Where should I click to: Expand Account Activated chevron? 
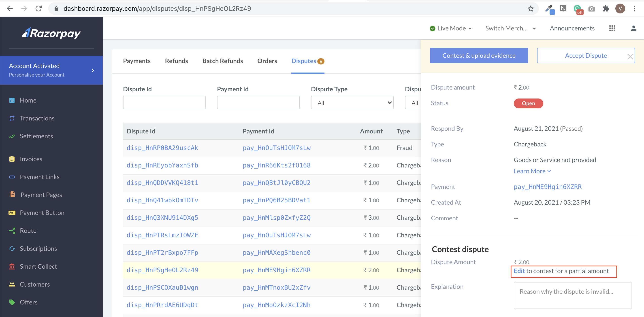pyautogui.click(x=93, y=70)
